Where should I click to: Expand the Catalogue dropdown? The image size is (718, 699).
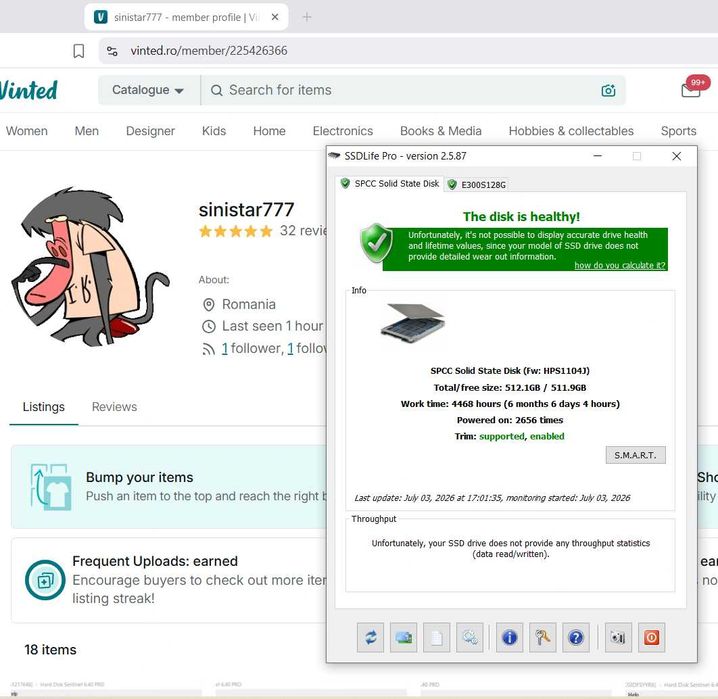pos(148,90)
